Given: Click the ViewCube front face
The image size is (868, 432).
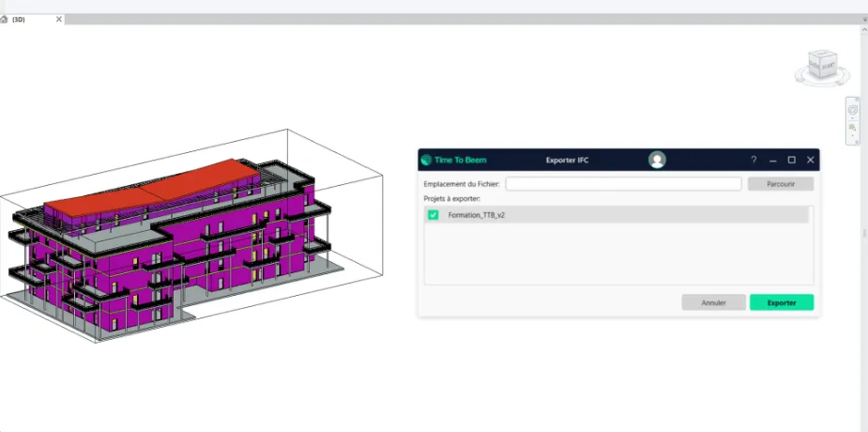Looking at the screenshot, I should (829, 66).
